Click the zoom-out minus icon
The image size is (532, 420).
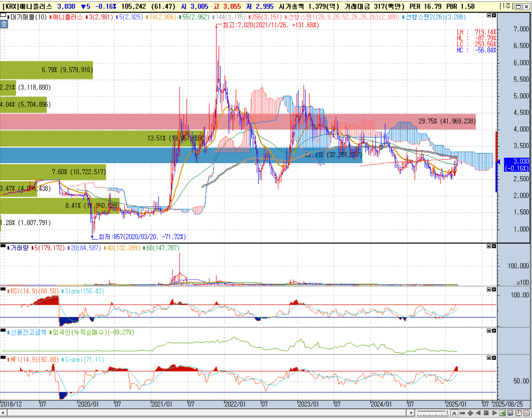pyautogui.click(x=462, y=413)
